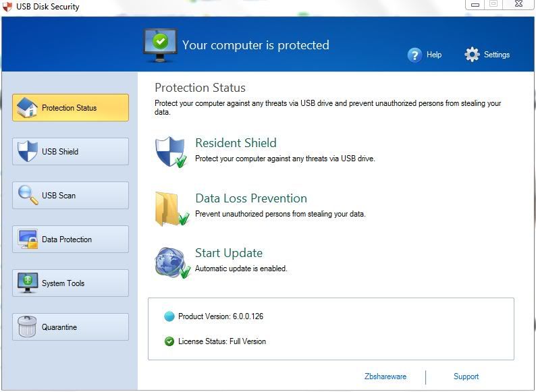This screenshot has height=392, width=536.
Task: Minimize the USB Disk Security window
Action: tap(475, 5)
